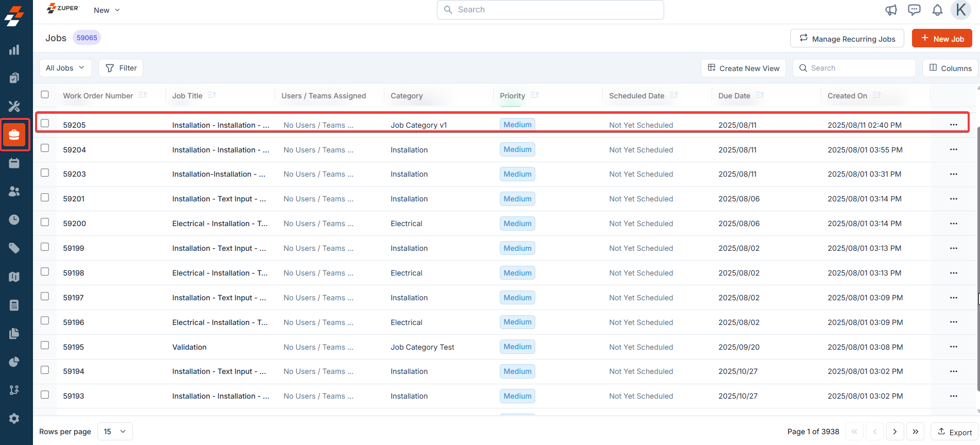The image size is (980, 445).
Task: Tick the select-all checkbox in table header
Action: coord(45,94)
